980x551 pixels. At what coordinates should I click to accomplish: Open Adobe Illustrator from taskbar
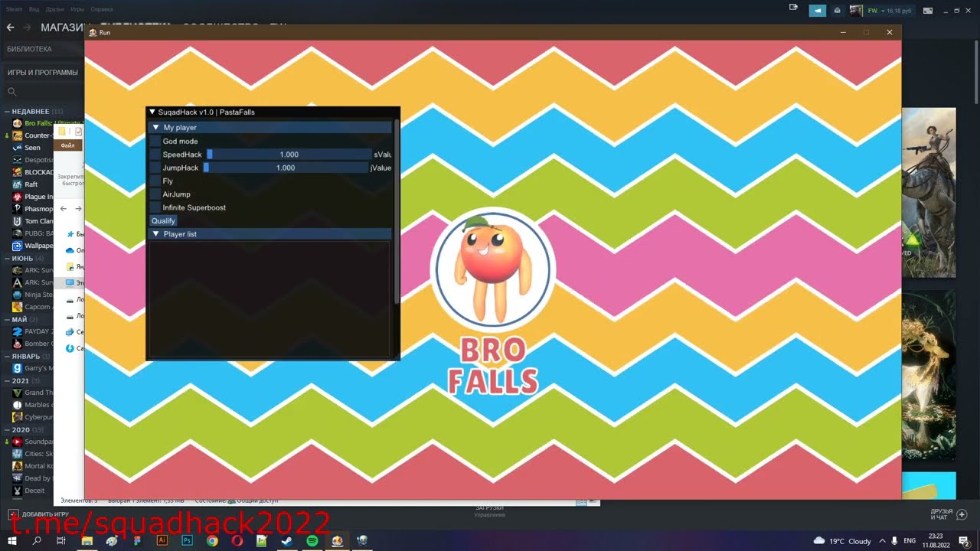162,540
